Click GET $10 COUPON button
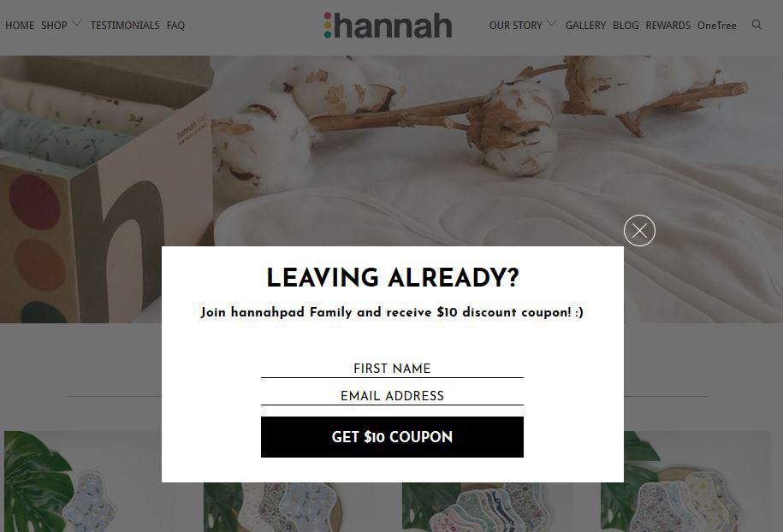The height and width of the screenshot is (532, 783). (392, 437)
